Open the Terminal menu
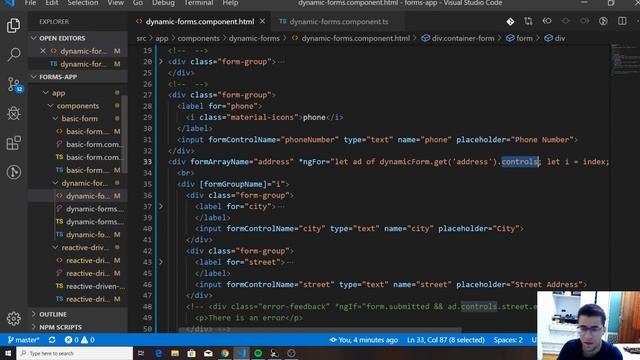 (x=199, y=3)
